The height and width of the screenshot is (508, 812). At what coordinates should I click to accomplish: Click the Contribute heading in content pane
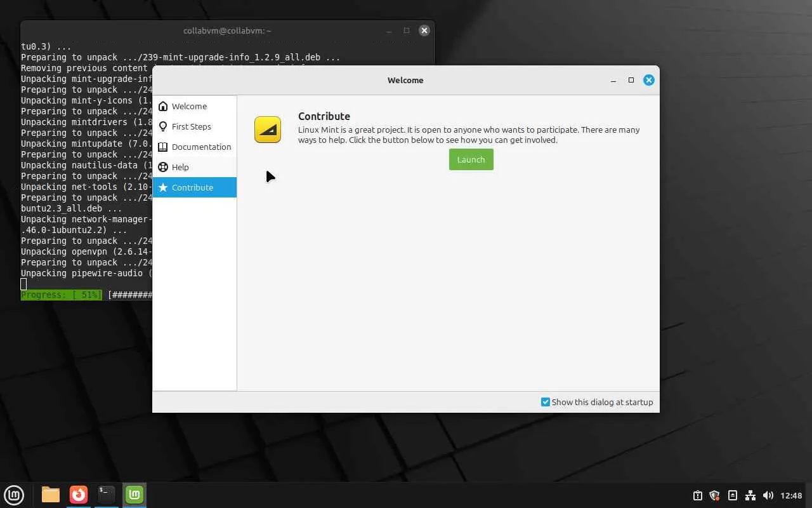[x=324, y=116]
